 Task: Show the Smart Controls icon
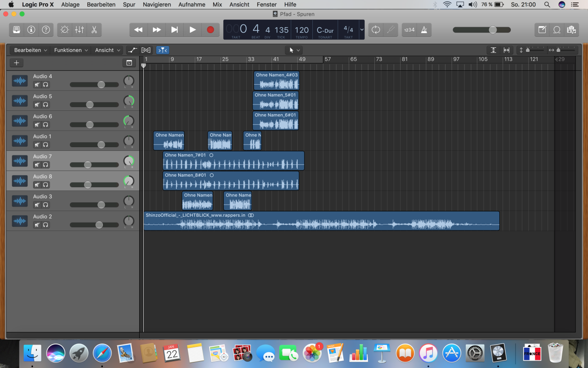click(65, 30)
